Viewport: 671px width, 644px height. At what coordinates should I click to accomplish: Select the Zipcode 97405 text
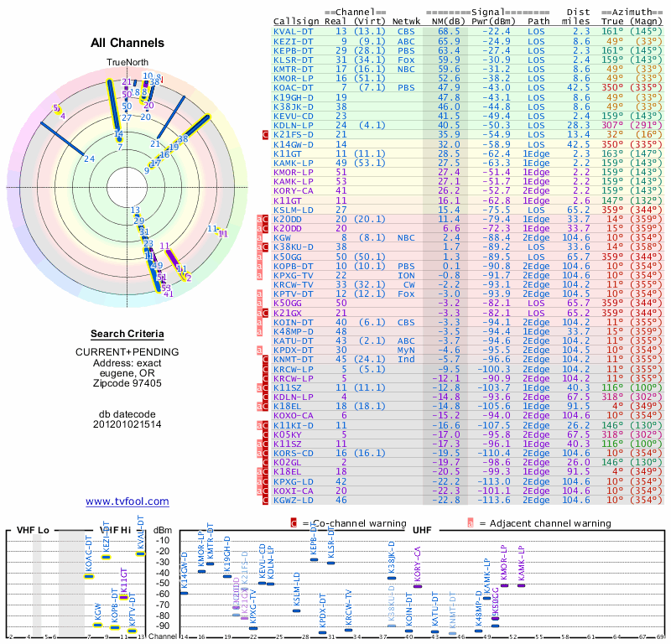[x=127, y=383]
